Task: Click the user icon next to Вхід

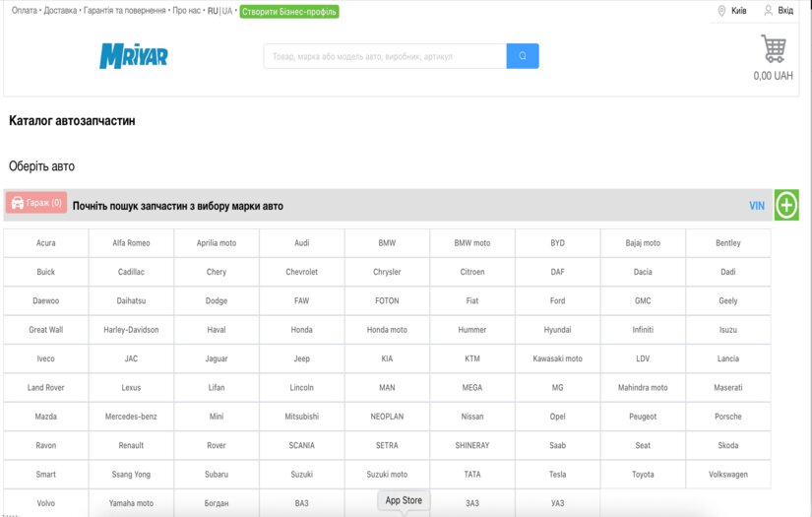Action: tap(768, 11)
